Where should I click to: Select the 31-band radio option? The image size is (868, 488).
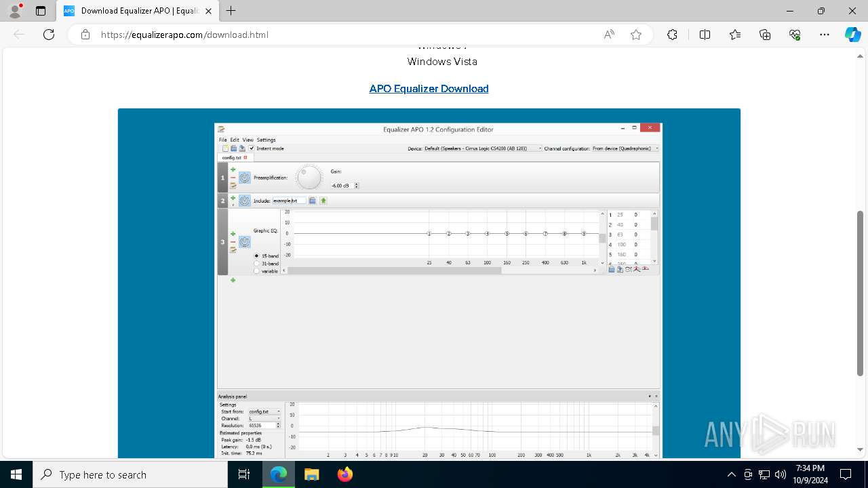tap(256, 263)
